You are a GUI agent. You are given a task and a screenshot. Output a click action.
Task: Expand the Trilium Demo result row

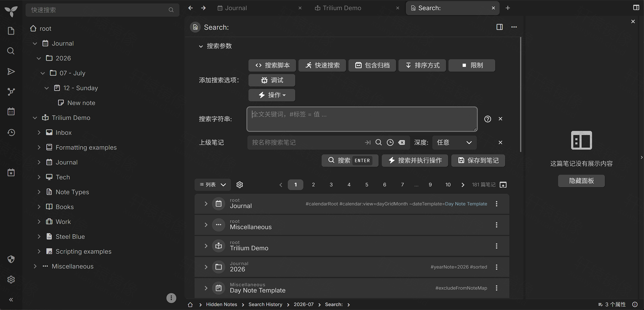click(206, 246)
